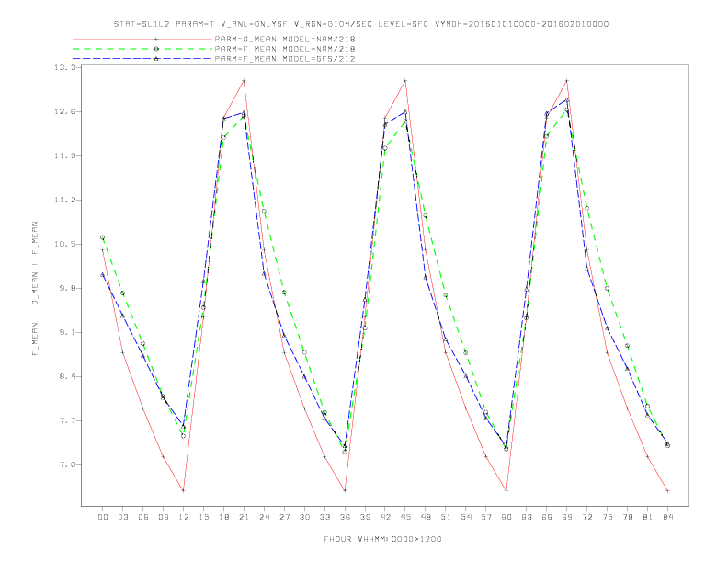This screenshot has width=728, height=563.
Task: Click y-axis tick label 9.8
Action: tap(68, 289)
